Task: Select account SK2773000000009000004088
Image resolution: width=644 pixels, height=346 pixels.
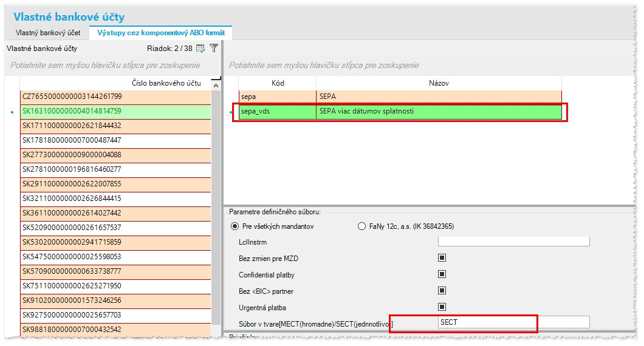Action: click(x=115, y=155)
